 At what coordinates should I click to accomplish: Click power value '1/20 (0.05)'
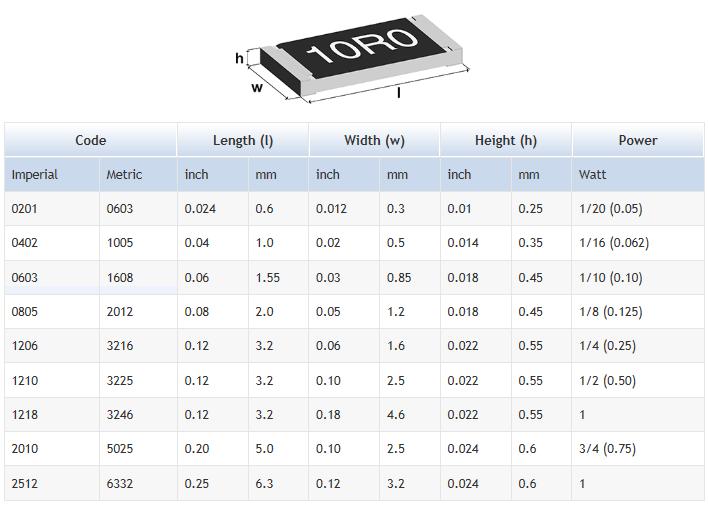tap(610, 209)
